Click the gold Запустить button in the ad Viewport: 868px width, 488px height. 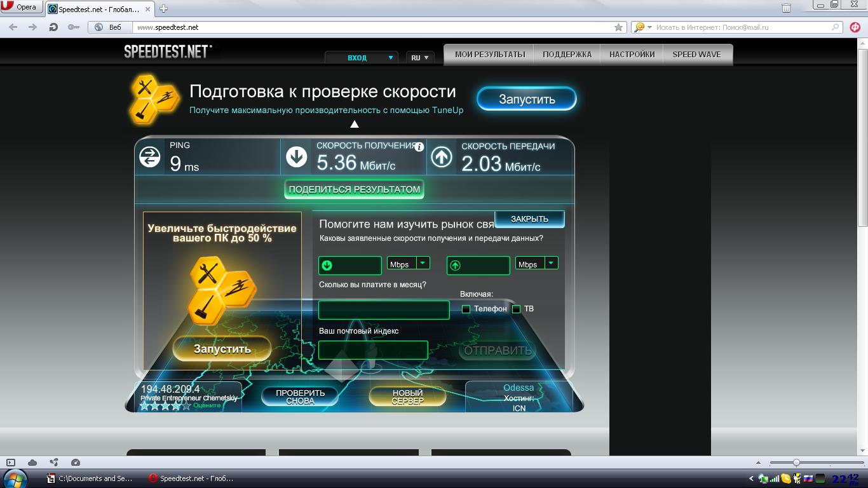[x=222, y=349]
